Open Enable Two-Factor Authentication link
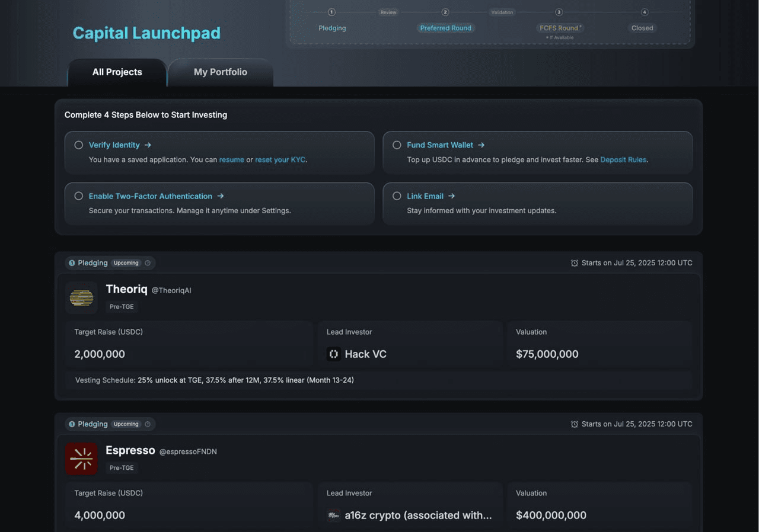Screen dimensions: 759x532 [x=151, y=196]
